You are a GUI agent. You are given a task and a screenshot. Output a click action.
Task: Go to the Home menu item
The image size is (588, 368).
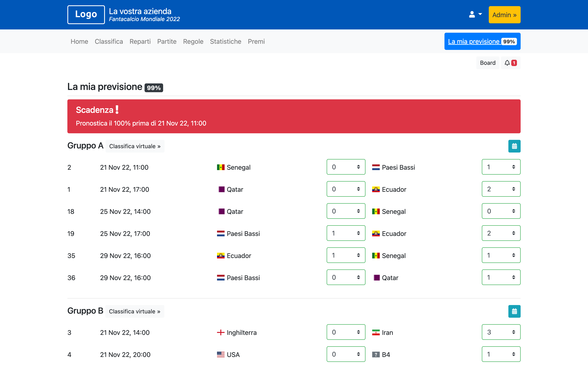(79, 41)
